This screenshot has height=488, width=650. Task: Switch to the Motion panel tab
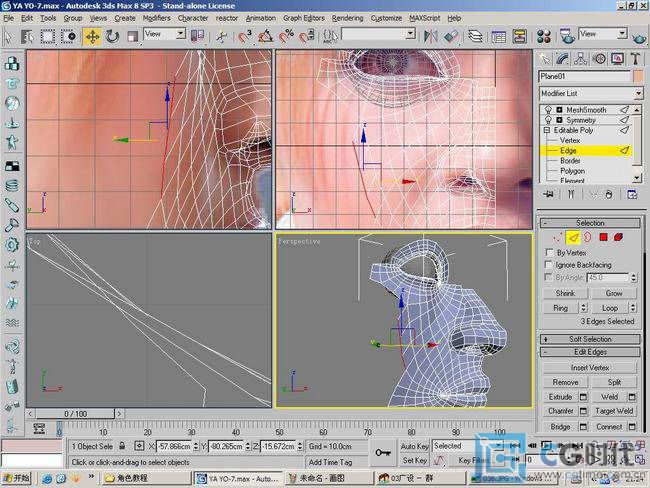[599, 59]
